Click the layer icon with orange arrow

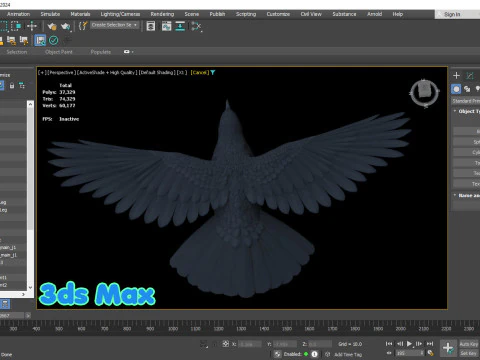[24, 41]
